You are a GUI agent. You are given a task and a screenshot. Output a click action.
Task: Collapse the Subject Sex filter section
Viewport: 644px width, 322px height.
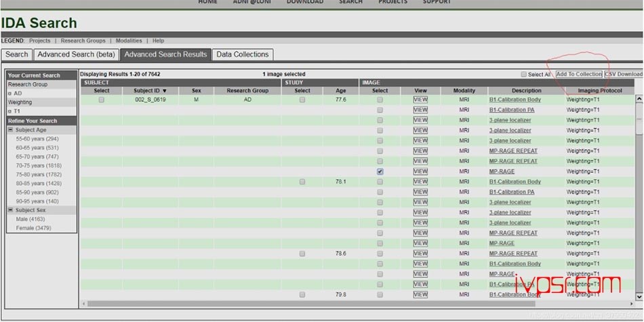click(x=11, y=210)
